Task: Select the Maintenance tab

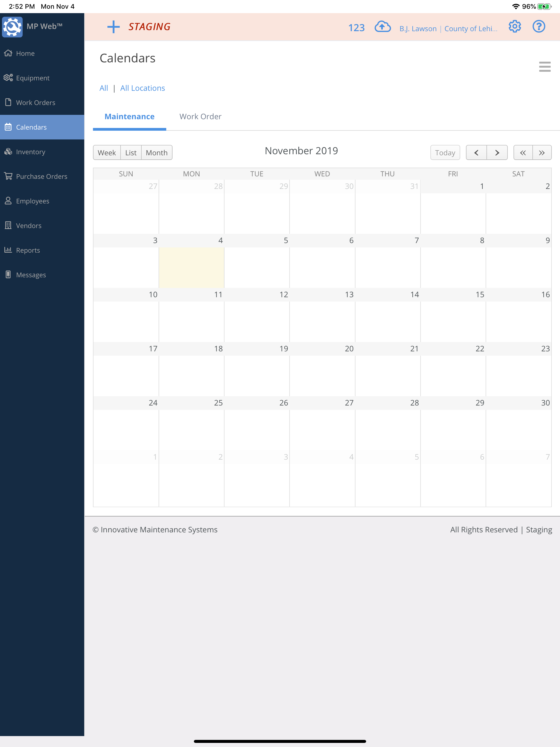Action: click(x=129, y=116)
